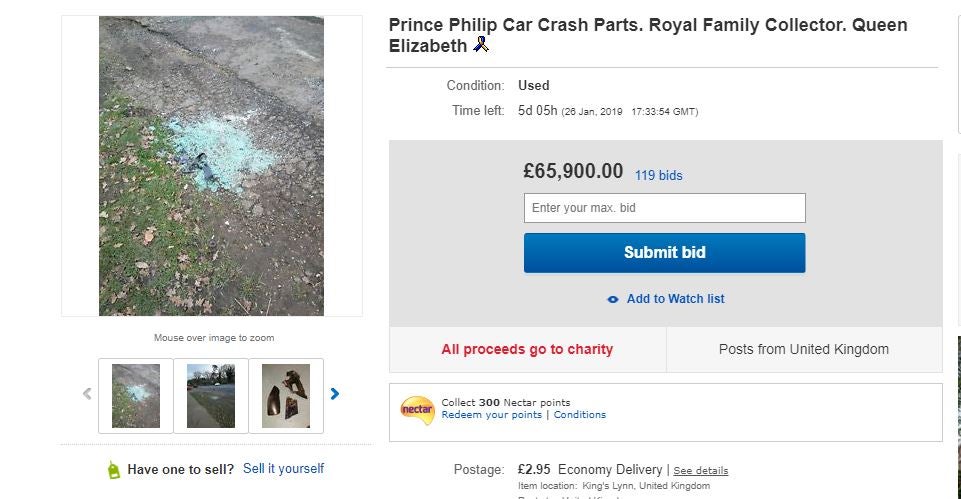Select the second thumbnail showing the road
Viewport: 961px width, 499px height.
[x=211, y=396]
